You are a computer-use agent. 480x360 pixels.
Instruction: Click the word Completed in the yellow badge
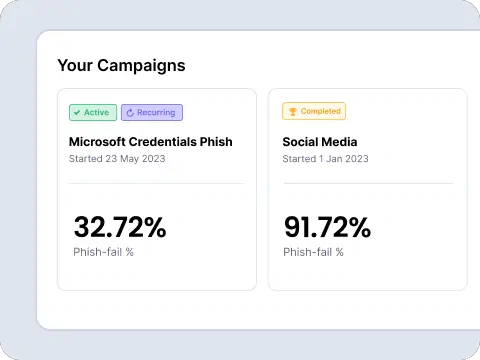coord(321,111)
